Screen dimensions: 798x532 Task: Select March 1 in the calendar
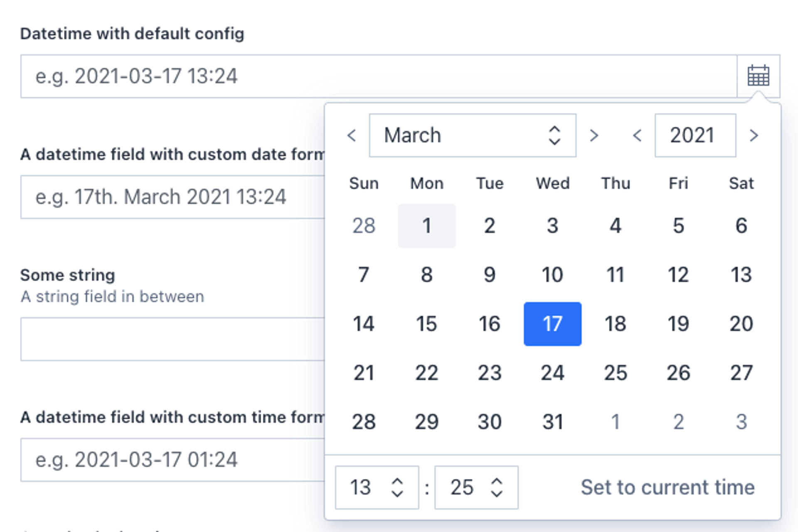click(426, 226)
